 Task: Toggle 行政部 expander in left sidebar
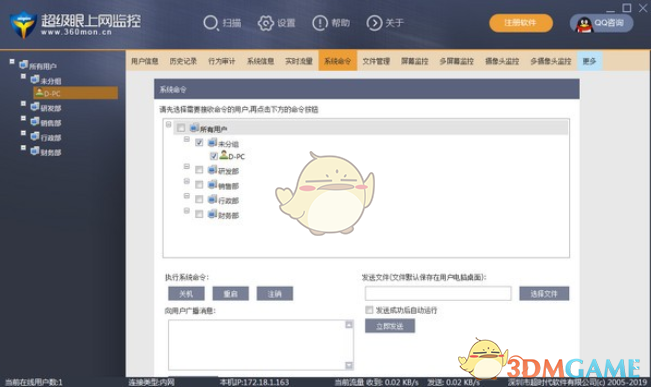23,133
